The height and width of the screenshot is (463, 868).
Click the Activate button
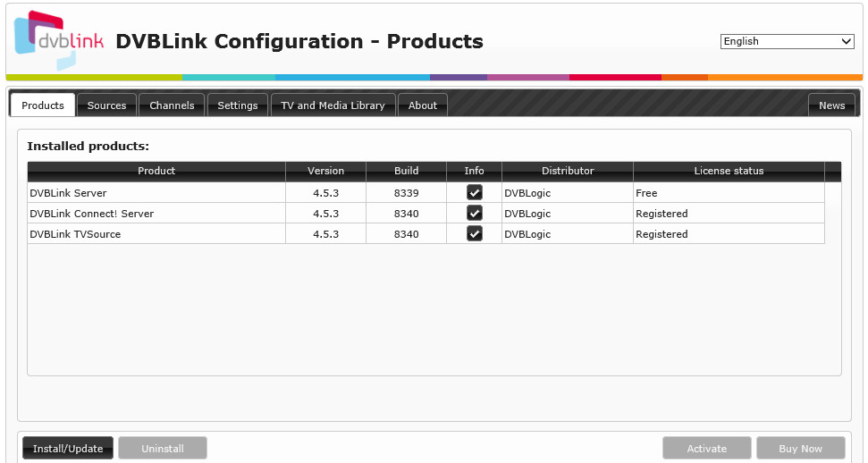coord(707,448)
